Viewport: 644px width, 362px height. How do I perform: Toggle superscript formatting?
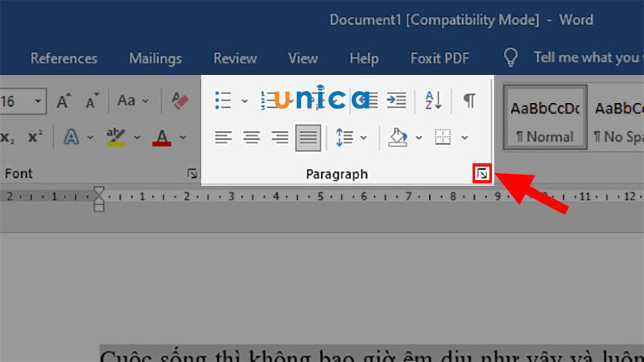click(x=35, y=137)
